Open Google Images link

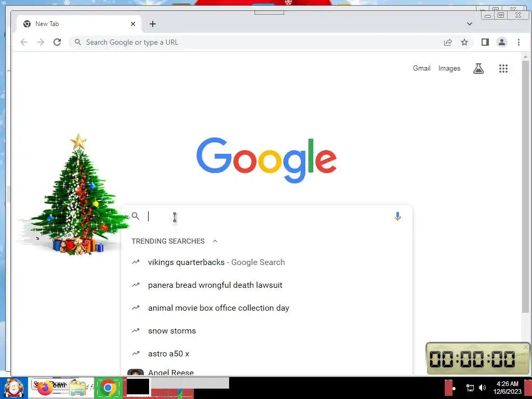[449, 68]
